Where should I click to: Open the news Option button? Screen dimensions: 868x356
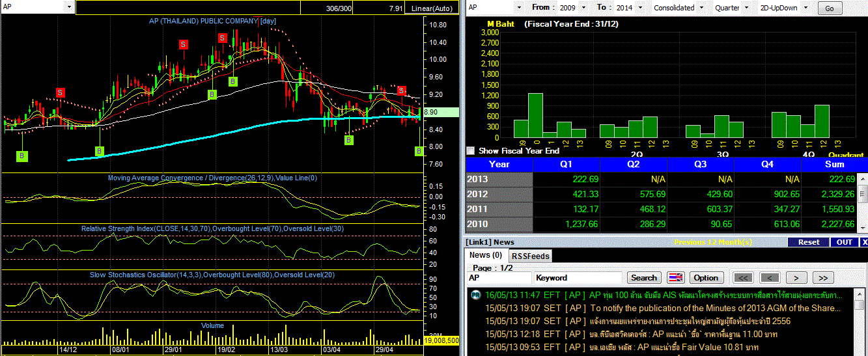pos(706,278)
